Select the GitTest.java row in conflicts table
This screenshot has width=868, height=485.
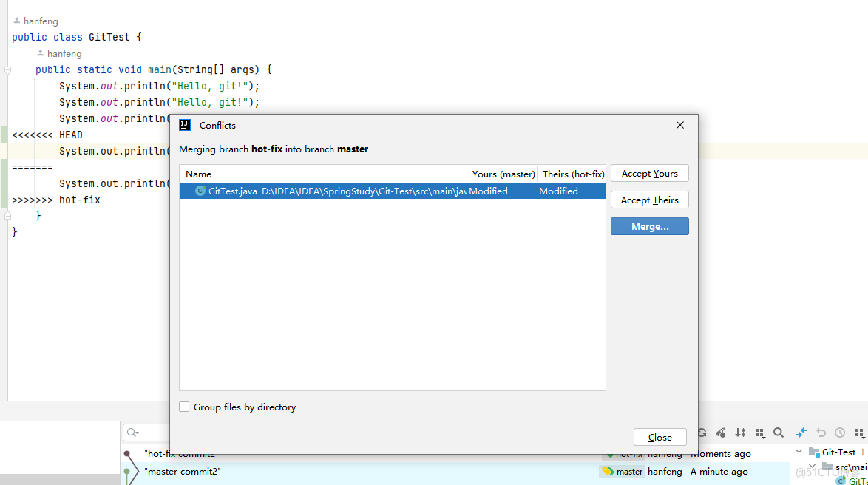[393, 191]
